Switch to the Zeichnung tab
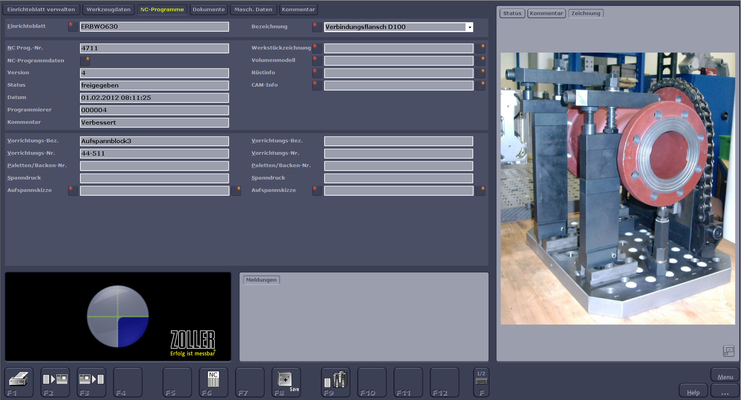 coord(586,13)
